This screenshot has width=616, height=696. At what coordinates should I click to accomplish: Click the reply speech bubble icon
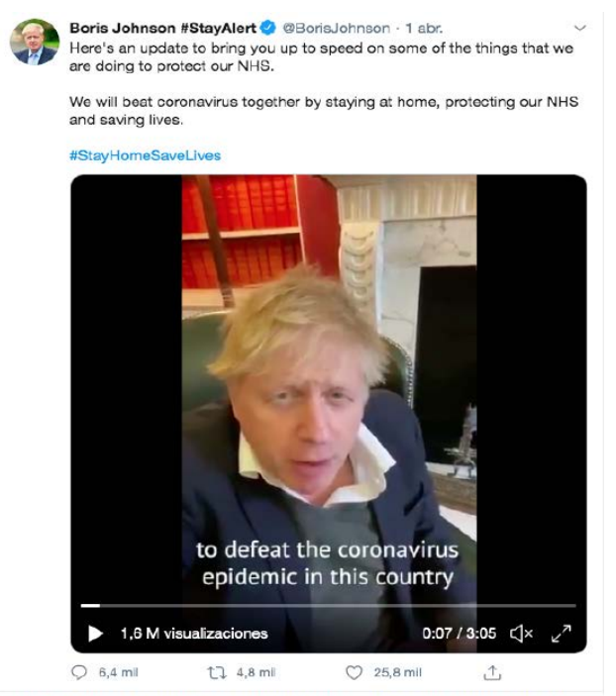point(80,672)
